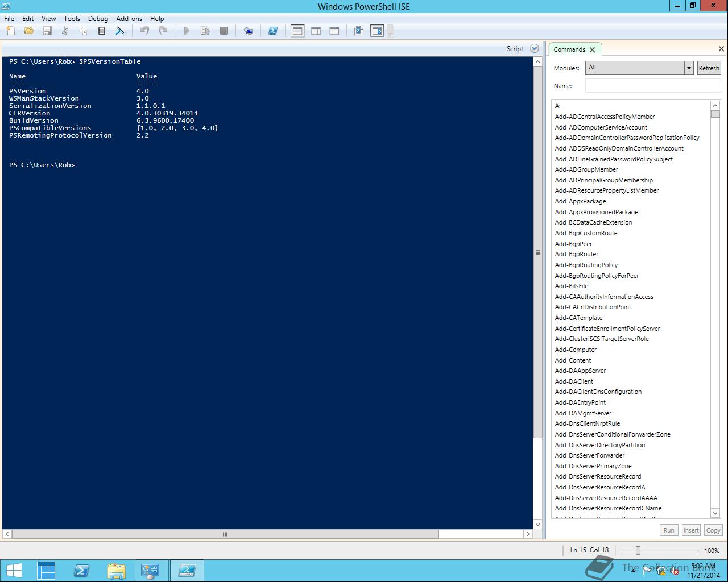Open PowerShell console taskbar icon
728x582 pixels.
(x=81, y=570)
